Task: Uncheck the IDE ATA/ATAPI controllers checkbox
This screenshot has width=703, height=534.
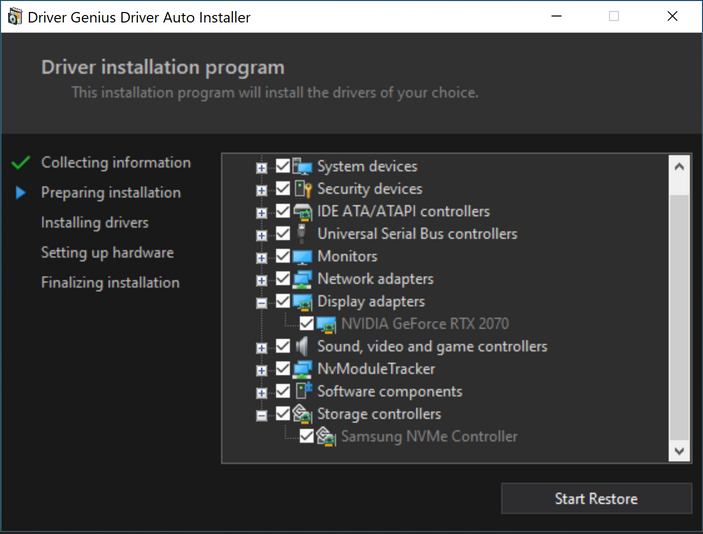Action: [283, 210]
